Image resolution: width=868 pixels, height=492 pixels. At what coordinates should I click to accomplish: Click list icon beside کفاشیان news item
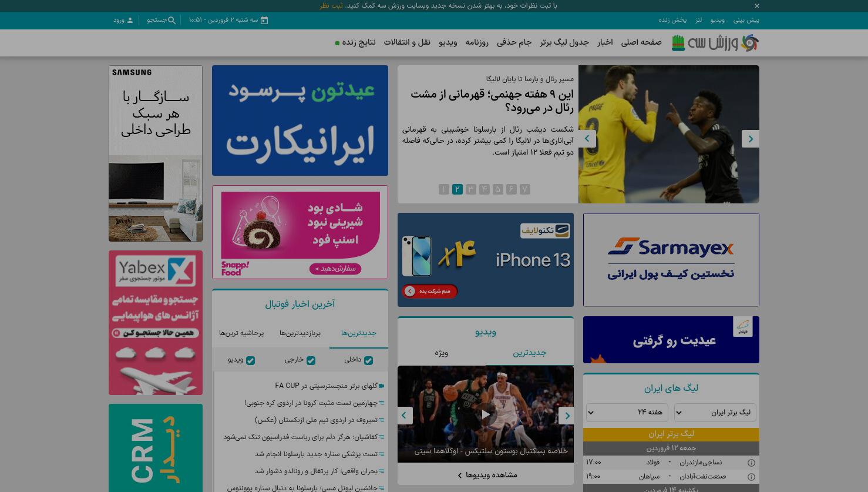point(382,437)
